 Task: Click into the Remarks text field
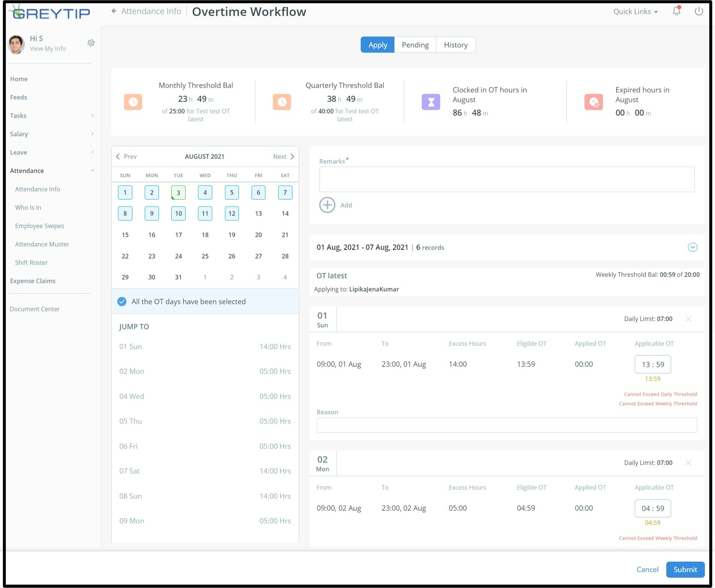point(507,179)
